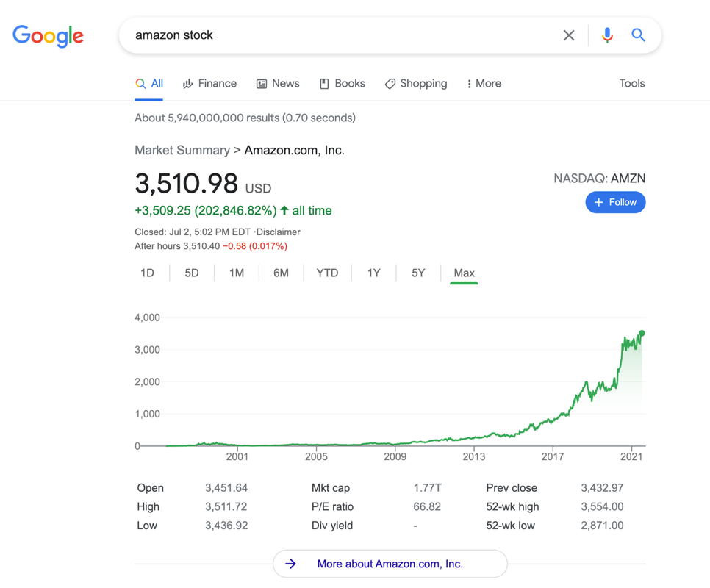This screenshot has width=710, height=588.
Task: Expand the More search options menu
Action: tap(484, 84)
